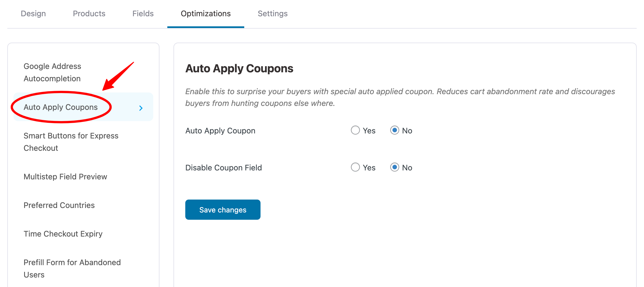This screenshot has height=287, width=644.
Task: Click the Auto Apply Coupons section heading
Action: pyautogui.click(x=239, y=69)
